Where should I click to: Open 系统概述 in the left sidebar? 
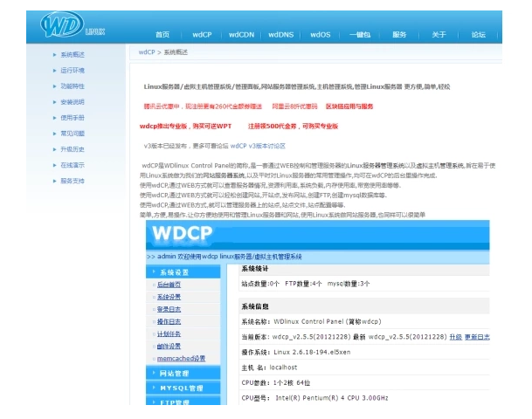(x=73, y=55)
